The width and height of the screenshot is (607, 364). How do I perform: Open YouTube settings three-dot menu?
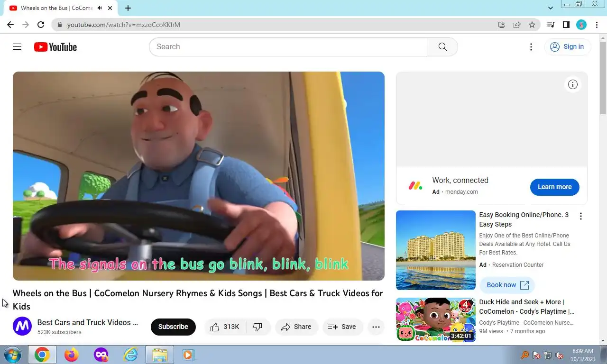tap(531, 47)
